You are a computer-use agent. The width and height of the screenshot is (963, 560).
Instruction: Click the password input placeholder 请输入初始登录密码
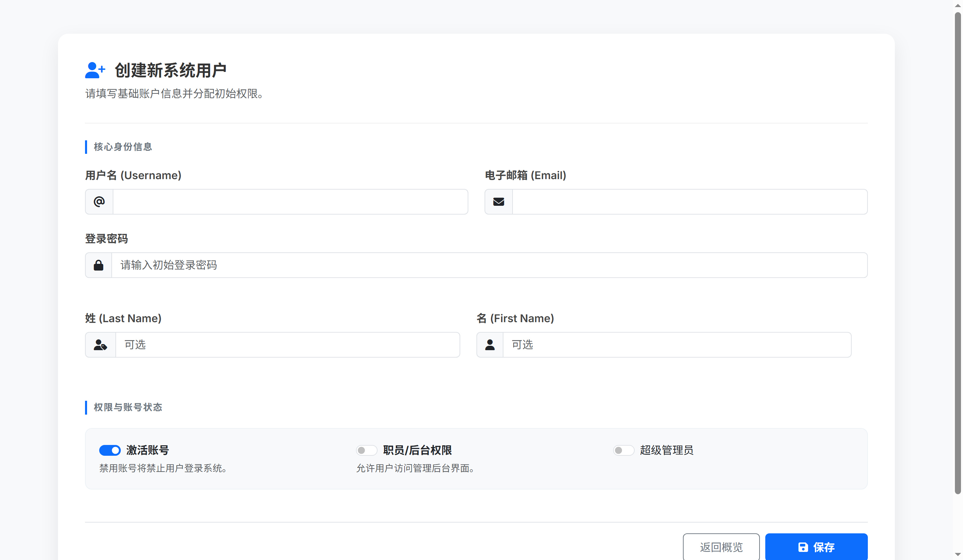pos(168,265)
